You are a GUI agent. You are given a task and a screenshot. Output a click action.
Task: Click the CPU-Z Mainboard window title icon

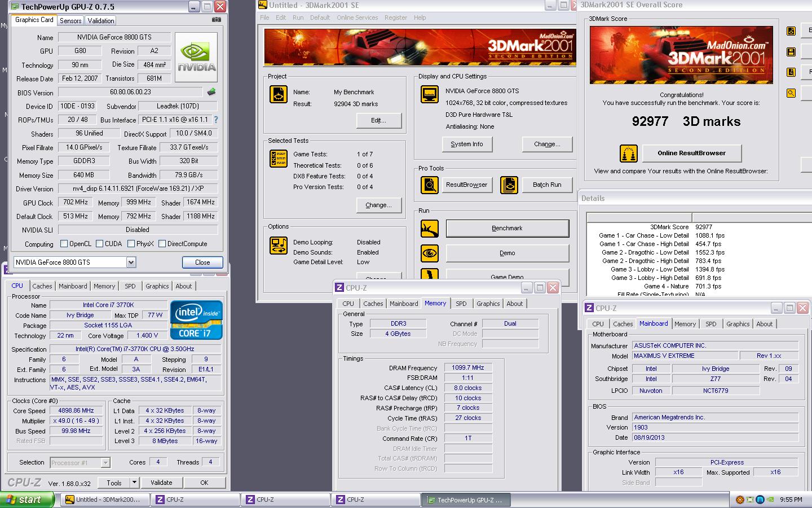pyautogui.click(x=589, y=308)
